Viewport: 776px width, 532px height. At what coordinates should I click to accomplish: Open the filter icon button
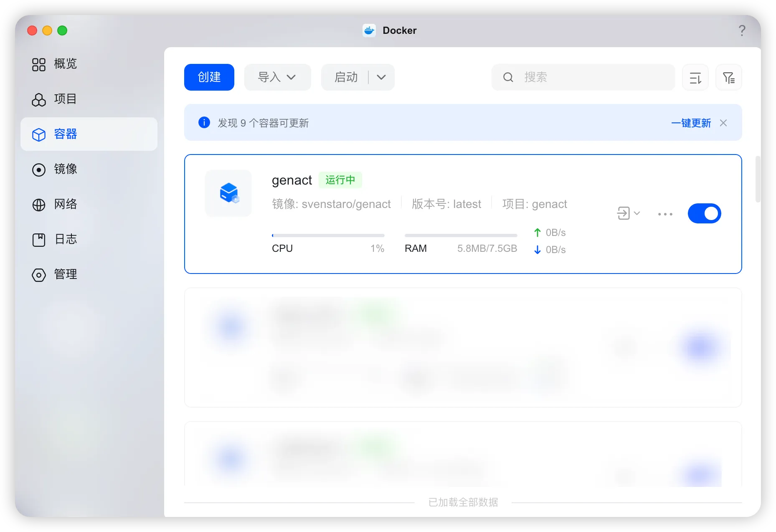(729, 77)
